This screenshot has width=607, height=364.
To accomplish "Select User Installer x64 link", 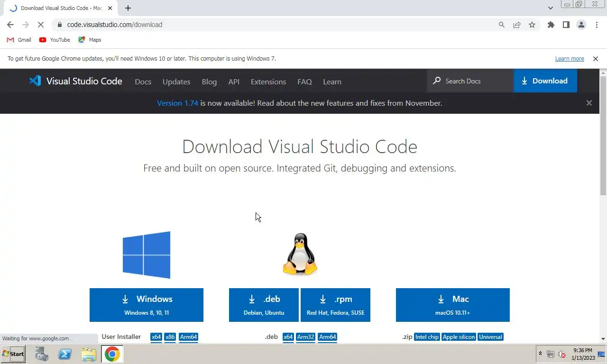I will [x=156, y=337].
